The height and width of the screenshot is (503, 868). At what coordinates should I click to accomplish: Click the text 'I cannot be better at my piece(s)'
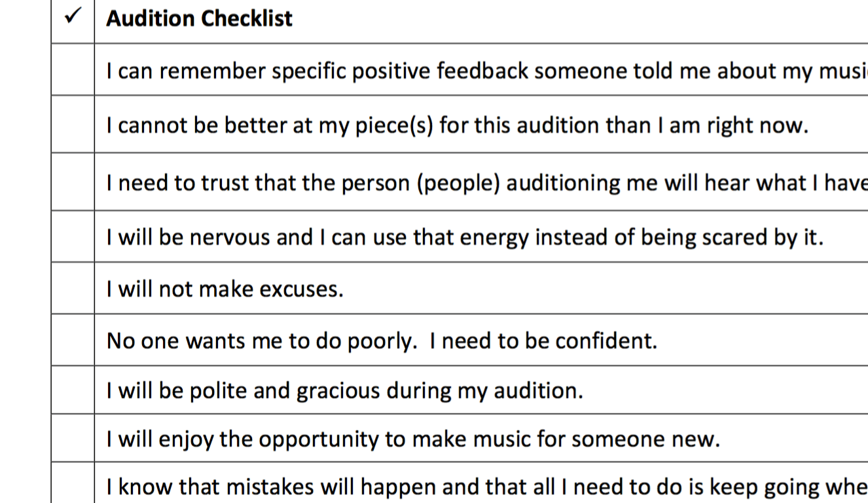(x=457, y=125)
